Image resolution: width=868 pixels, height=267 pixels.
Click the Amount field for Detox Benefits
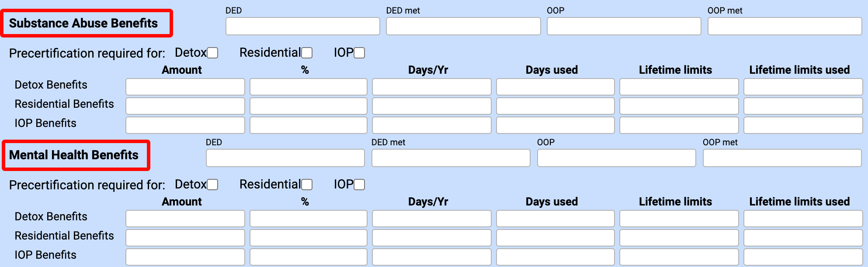(x=185, y=86)
